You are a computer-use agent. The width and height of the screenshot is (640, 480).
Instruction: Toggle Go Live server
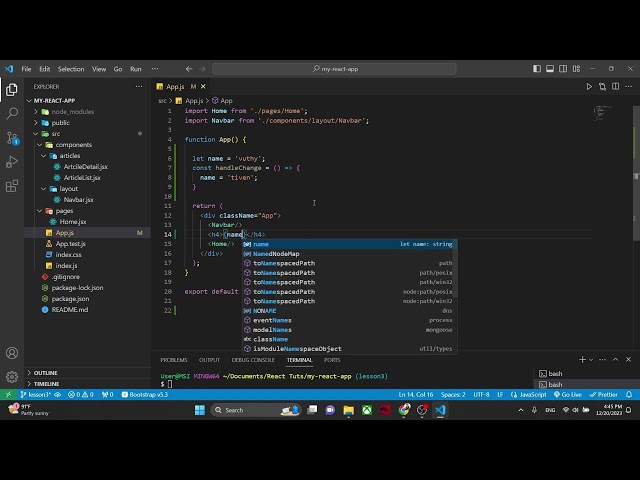(x=568, y=394)
